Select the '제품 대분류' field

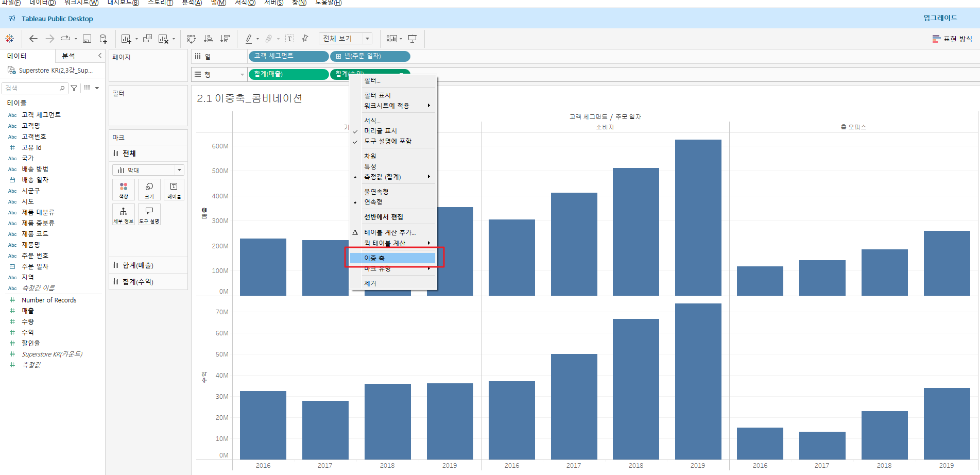click(38, 212)
